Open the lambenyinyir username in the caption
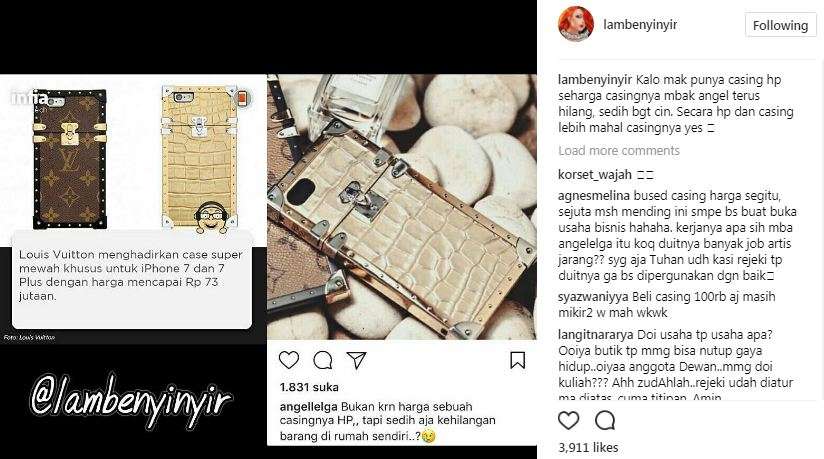 (595, 80)
